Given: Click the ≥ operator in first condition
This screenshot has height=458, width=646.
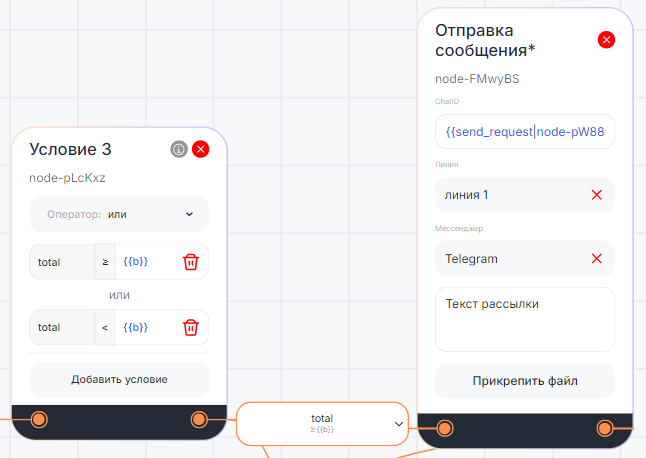Looking at the screenshot, I should click(x=105, y=261).
